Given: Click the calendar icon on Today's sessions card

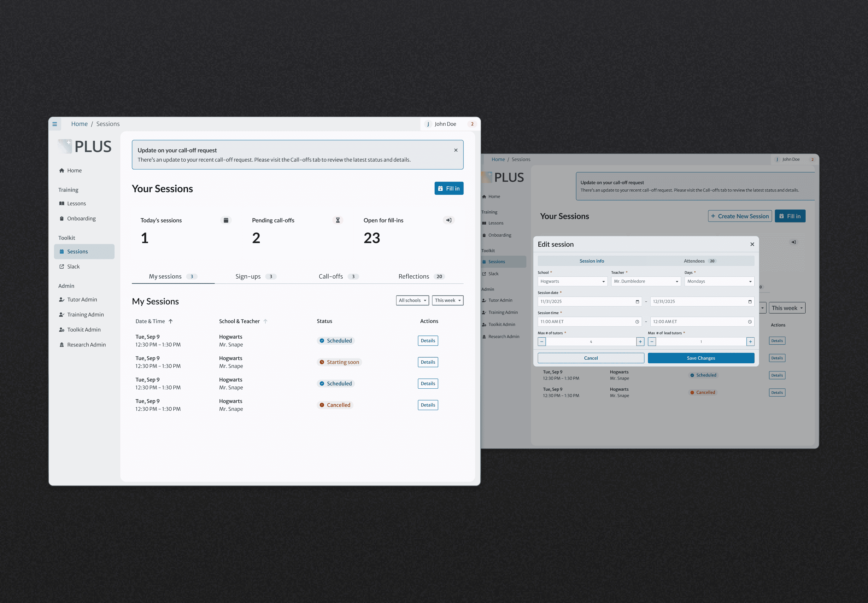Looking at the screenshot, I should 226,220.
